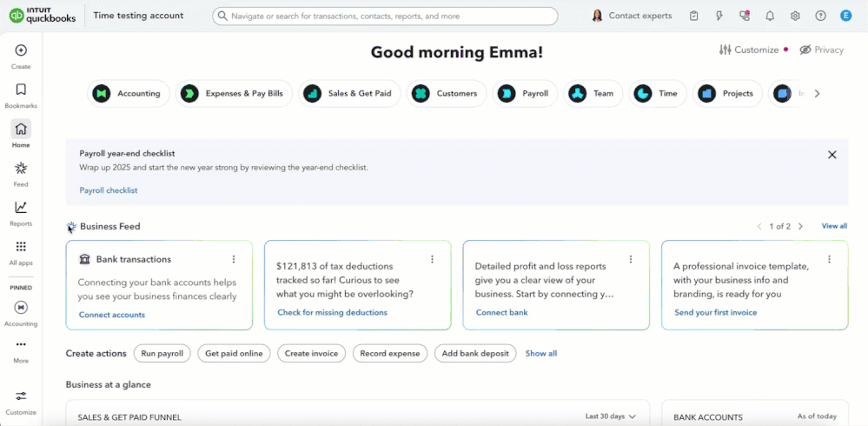
Task: Go to previous Business Feed page
Action: coord(759,227)
